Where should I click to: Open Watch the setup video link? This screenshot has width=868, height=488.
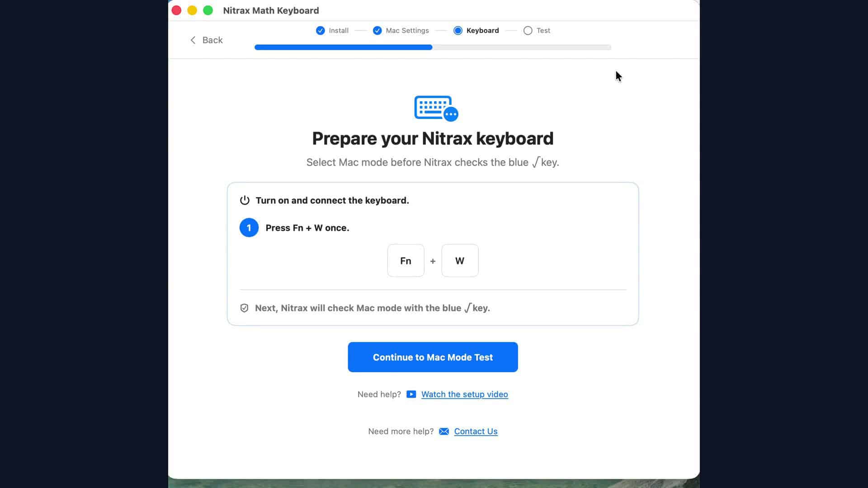pyautogui.click(x=464, y=394)
